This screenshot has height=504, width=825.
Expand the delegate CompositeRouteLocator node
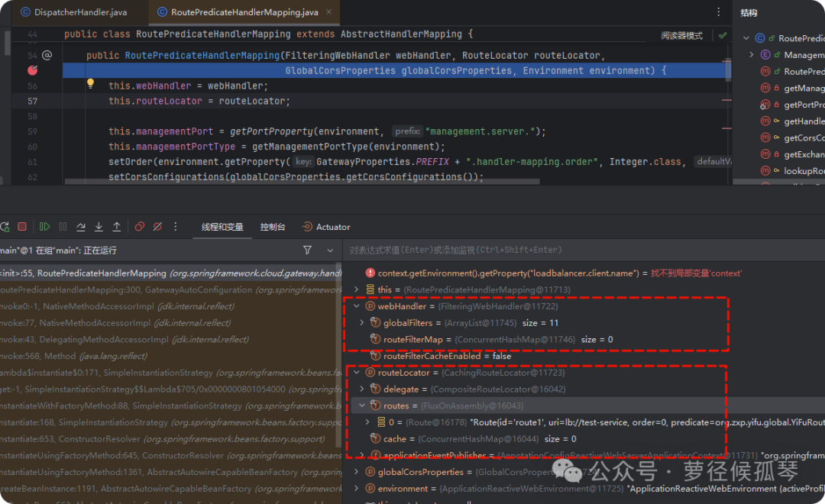361,389
